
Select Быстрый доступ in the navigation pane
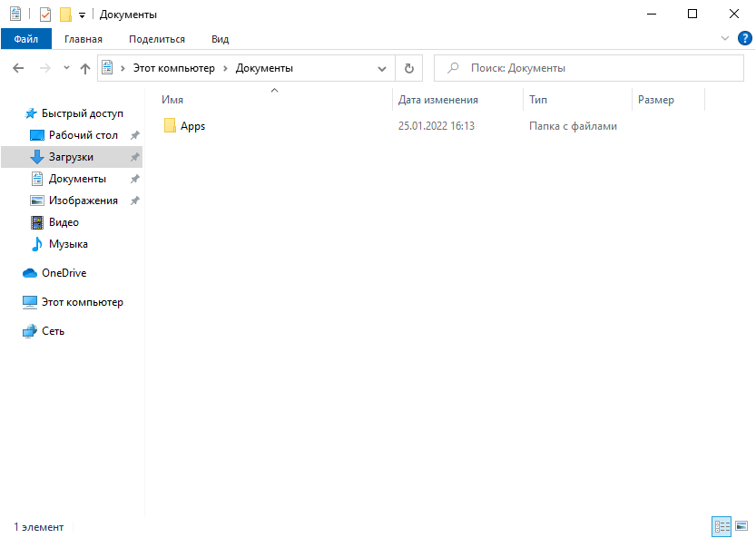(83, 113)
